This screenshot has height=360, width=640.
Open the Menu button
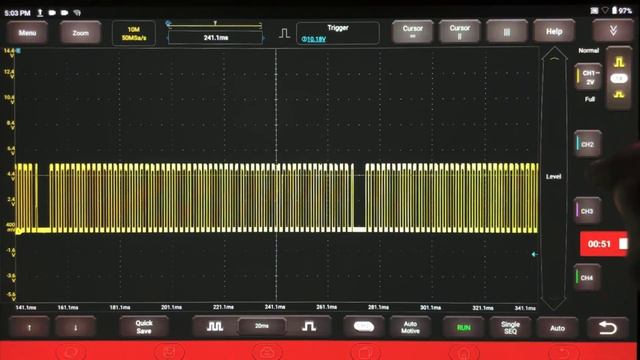27,32
